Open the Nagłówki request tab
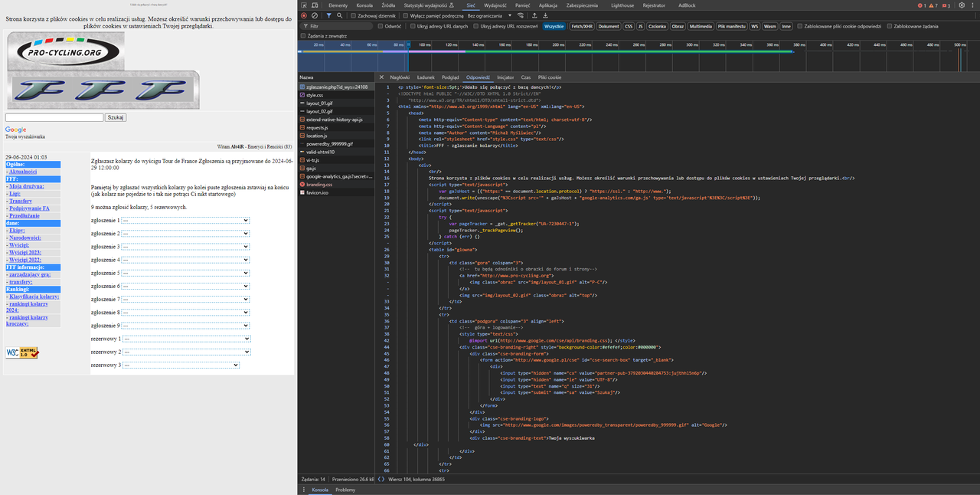The width and height of the screenshot is (980, 495). (x=400, y=77)
